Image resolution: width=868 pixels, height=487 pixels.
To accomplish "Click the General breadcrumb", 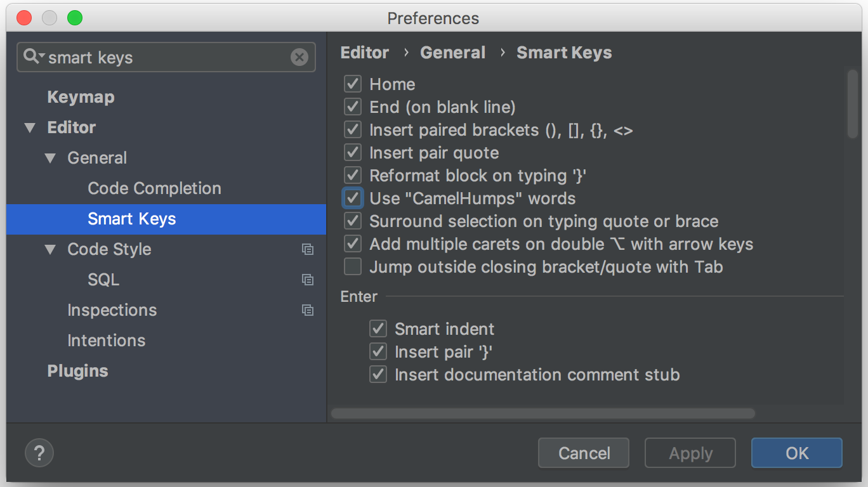I will pyautogui.click(x=452, y=53).
